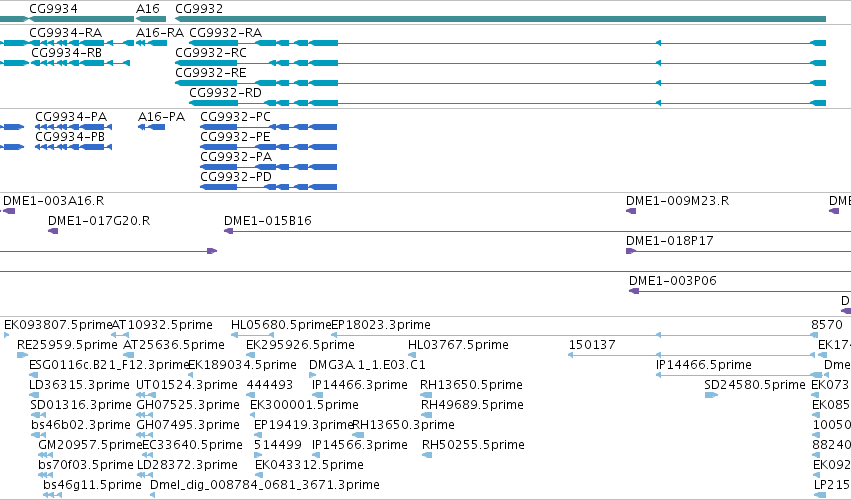
Task: Click the A16 gene label
Action: (x=148, y=9)
